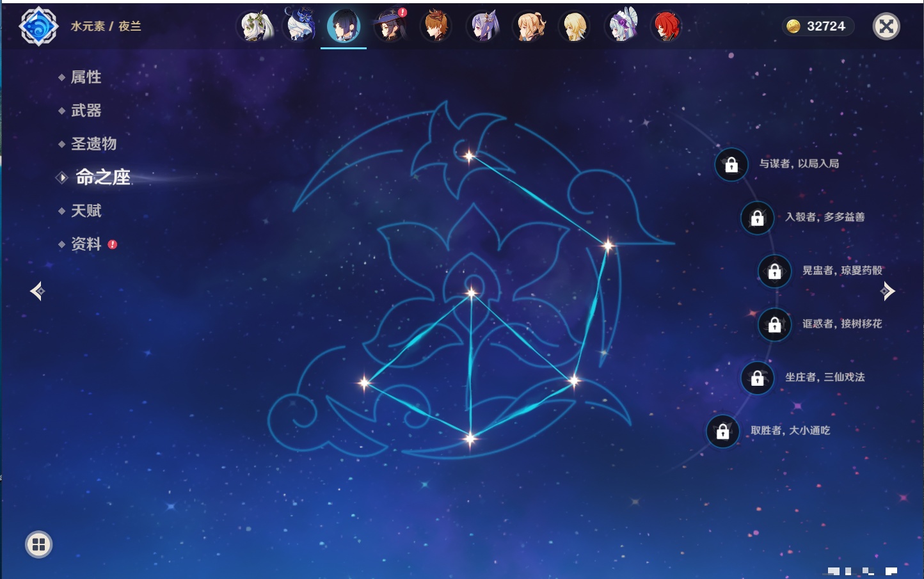Image resolution: width=924 pixels, height=579 pixels.
Task: Select the purple twin-bun haired avatar
Action: (483, 26)
